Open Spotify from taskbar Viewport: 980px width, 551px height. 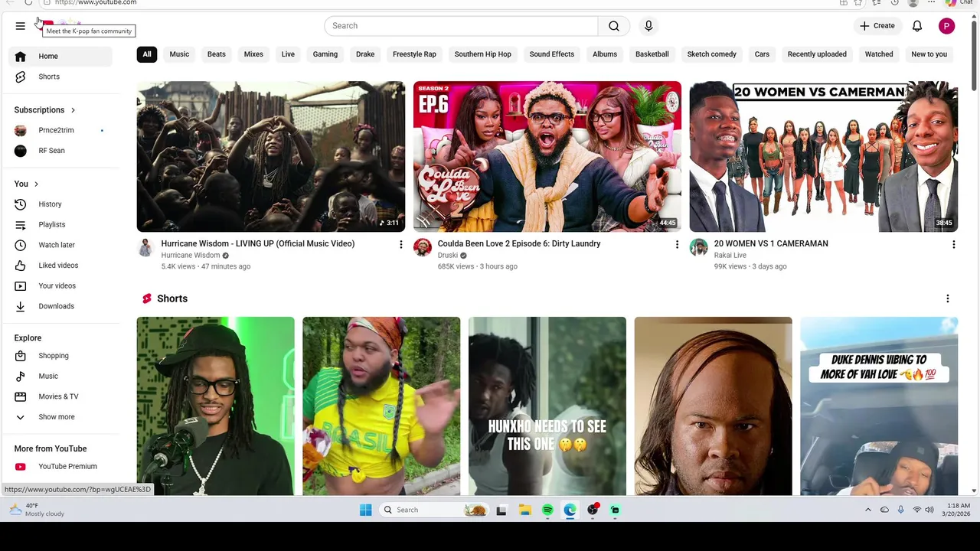tap(547, 510)
